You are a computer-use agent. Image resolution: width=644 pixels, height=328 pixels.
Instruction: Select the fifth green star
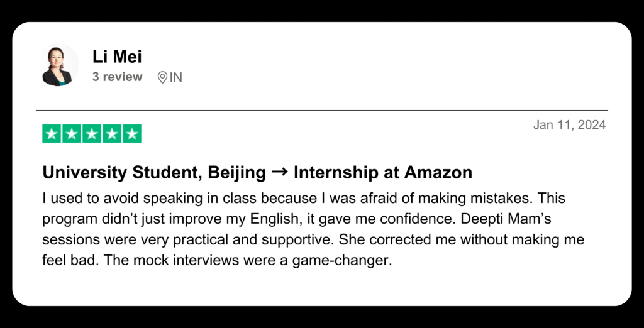(x=132, y=134)
